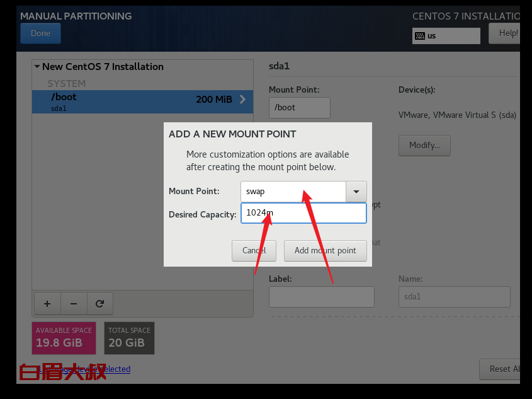Click the Total Space 20 GiB box
Image resolution: width=532 pixels, height=399 pixels.
coord(129,338)
